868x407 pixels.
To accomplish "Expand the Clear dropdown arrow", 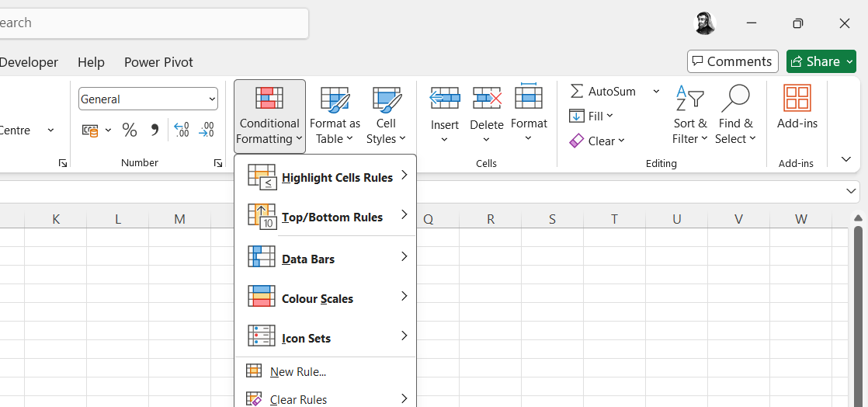I will (x=621, y=141).
